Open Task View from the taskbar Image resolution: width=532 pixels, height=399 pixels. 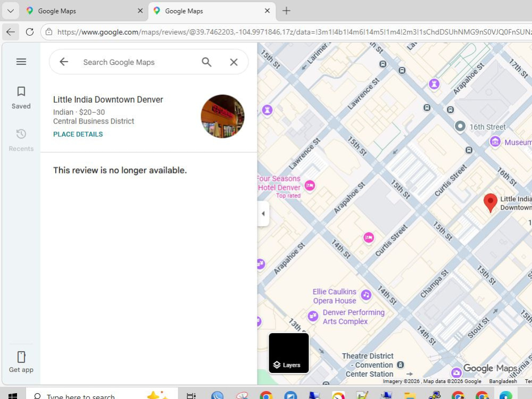point(192,396)
